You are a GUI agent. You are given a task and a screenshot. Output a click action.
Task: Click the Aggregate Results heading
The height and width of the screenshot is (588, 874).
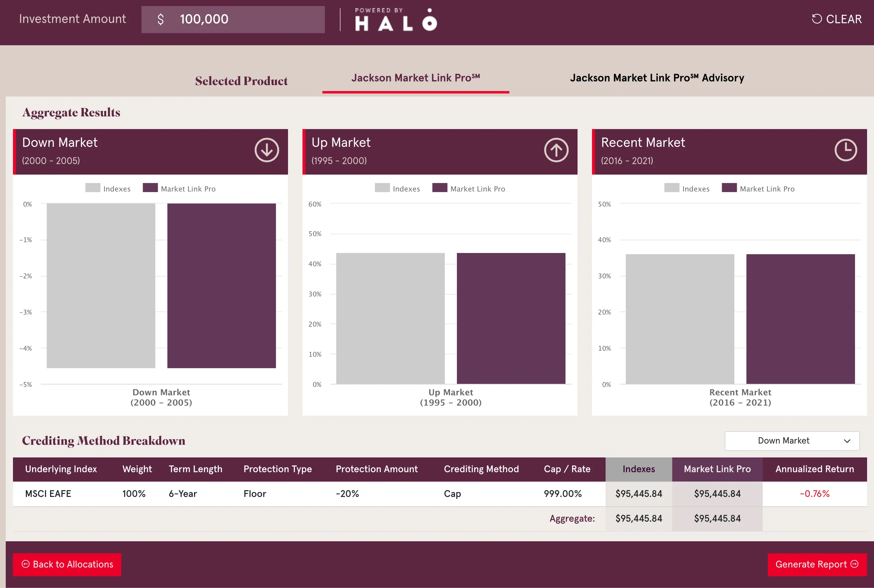click(71, 112)
